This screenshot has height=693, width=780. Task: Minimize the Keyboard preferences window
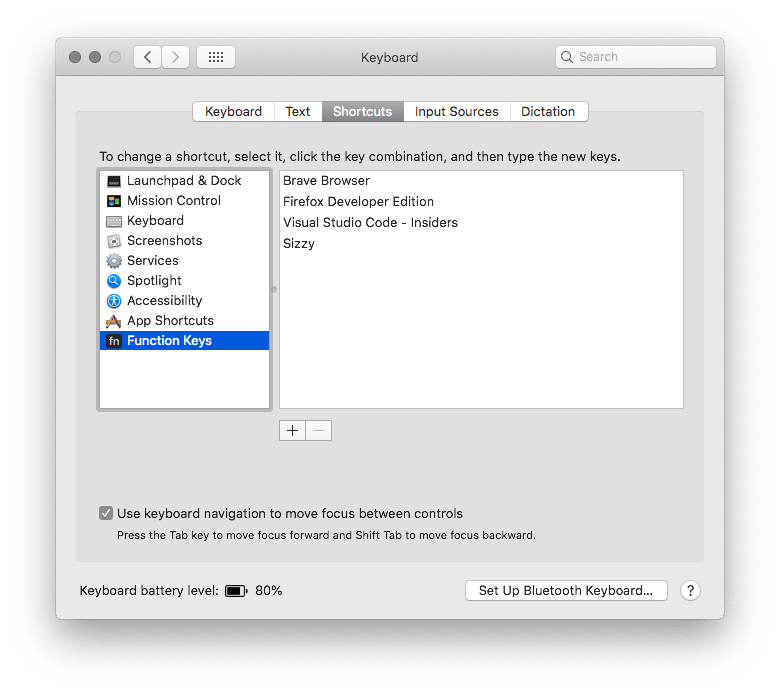pos(95,57)
